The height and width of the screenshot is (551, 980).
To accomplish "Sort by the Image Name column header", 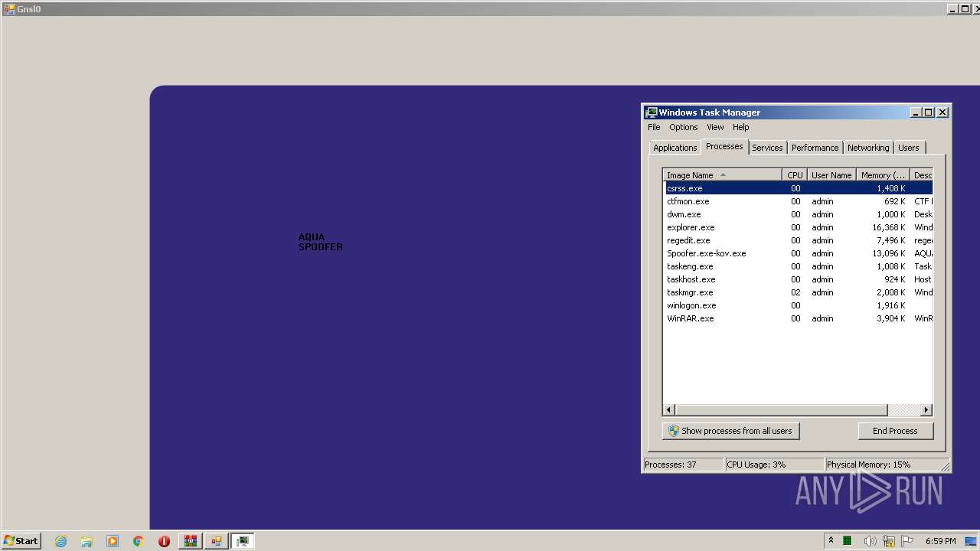I will click(x=722, y=175).
